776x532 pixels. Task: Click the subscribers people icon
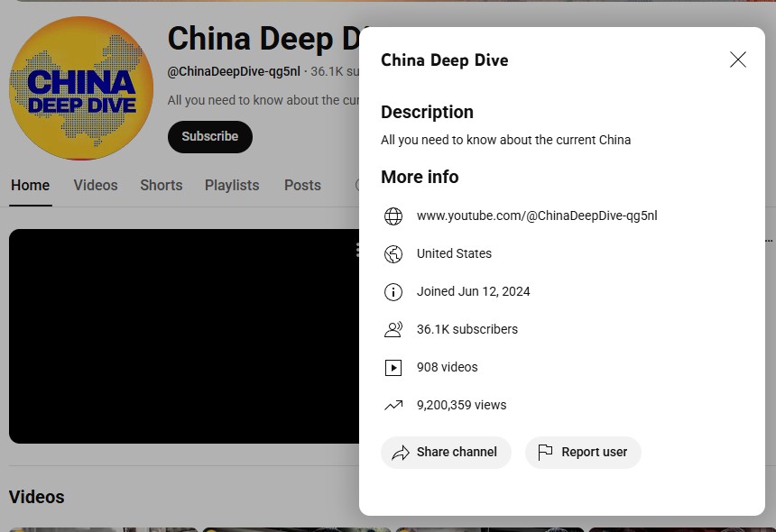point(393,330)
